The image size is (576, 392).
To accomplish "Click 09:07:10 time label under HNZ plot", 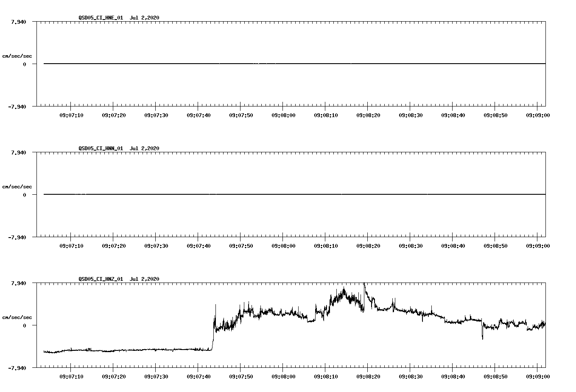I will click(71, 376).
